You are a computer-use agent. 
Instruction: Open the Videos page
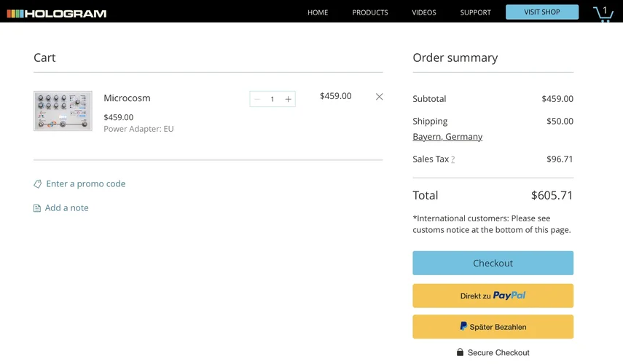424,12
